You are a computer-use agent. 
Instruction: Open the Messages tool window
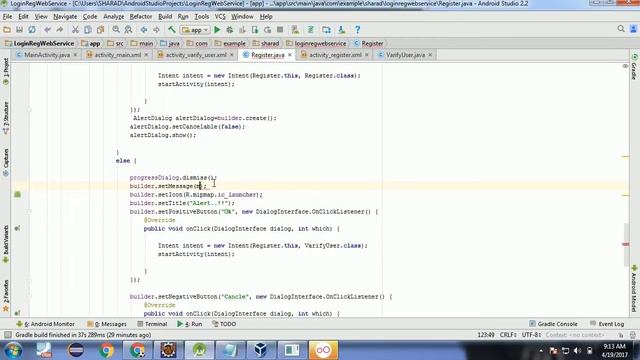(107, 324)
